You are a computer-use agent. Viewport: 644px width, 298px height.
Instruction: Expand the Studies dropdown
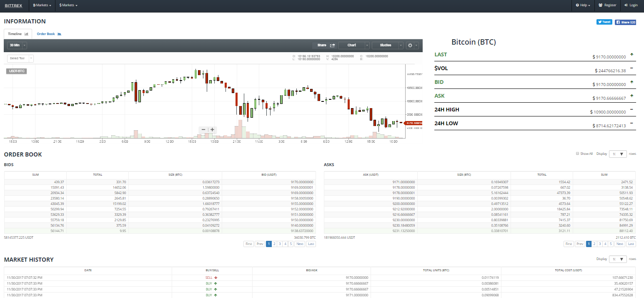(x=388, y=45)
